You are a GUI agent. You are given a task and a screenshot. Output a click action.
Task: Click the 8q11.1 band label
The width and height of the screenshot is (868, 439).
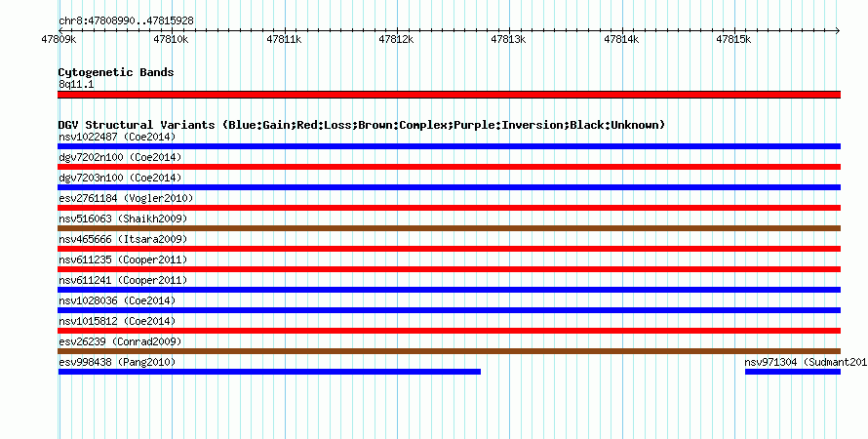click(x=76, y=84)
